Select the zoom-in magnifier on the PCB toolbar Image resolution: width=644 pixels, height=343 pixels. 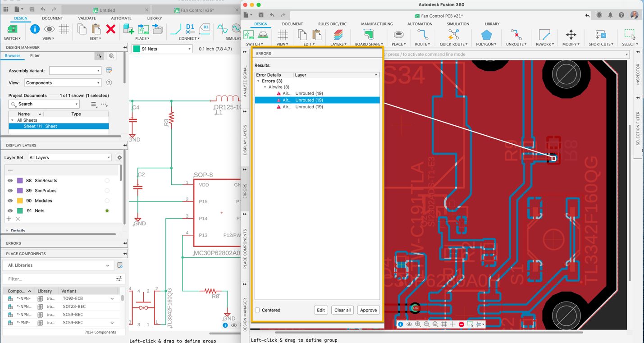coord(418,324)
